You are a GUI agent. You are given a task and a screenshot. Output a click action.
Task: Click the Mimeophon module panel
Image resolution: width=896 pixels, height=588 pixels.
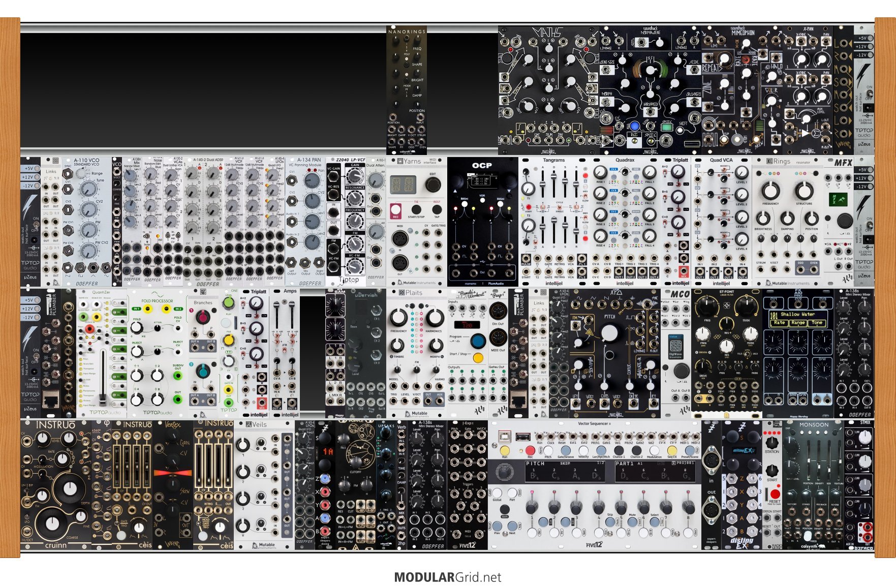742,90
